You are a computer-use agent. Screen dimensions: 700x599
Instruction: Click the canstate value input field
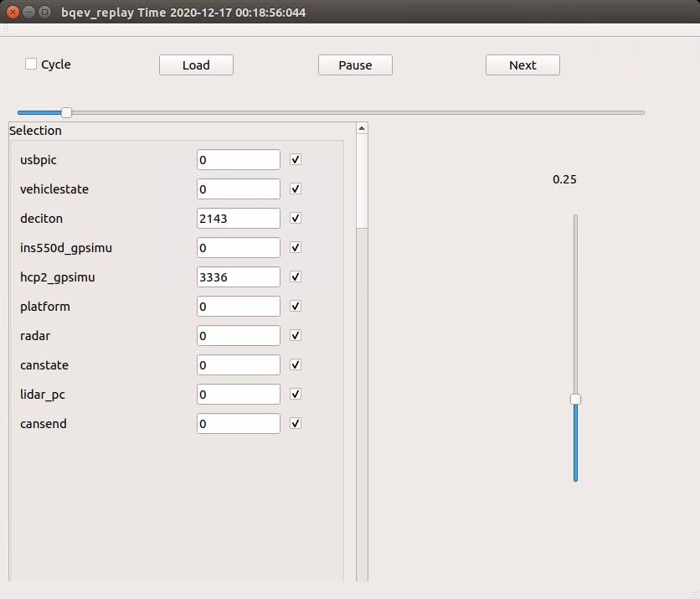(239, 365)
